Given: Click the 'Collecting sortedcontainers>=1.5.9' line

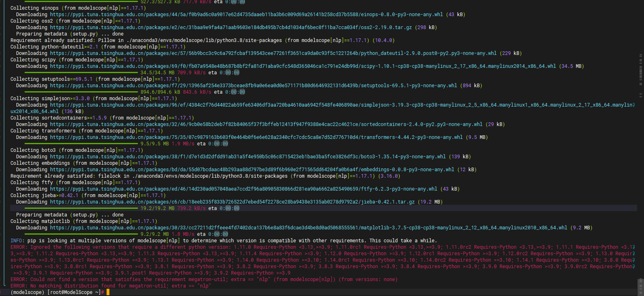Looking at the screenshot, I should point(102,118).
